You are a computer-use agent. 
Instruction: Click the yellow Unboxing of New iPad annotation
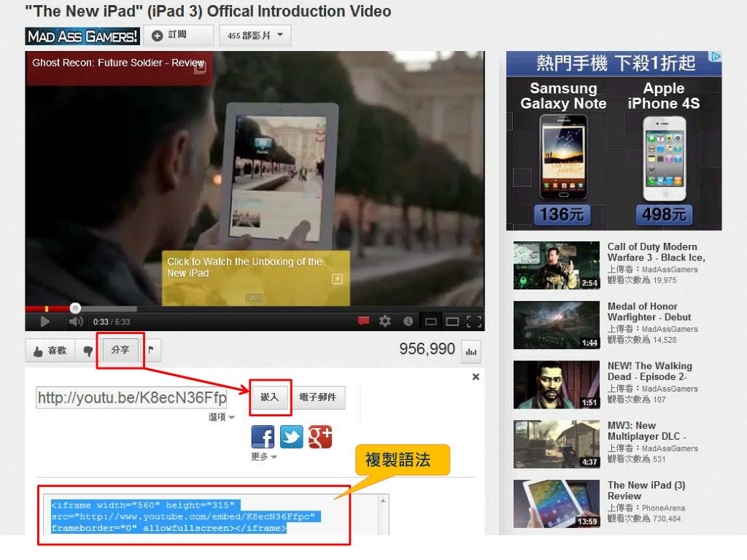coord(256,278)
